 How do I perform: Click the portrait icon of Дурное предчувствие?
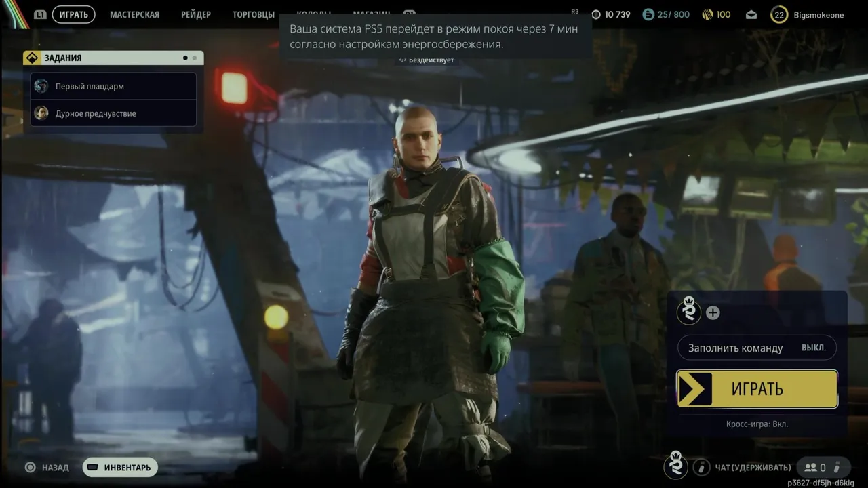click(x=41, y=113)
